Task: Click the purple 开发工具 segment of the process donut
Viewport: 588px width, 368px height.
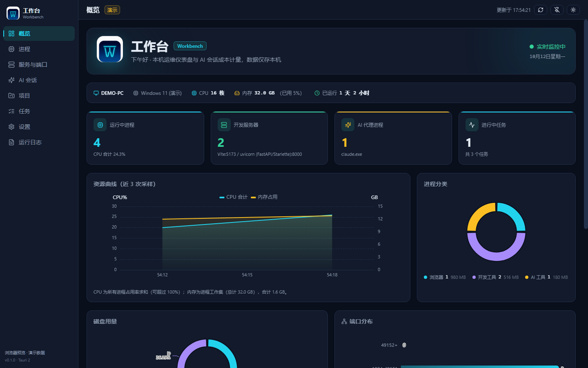Action: pos(496,256)
